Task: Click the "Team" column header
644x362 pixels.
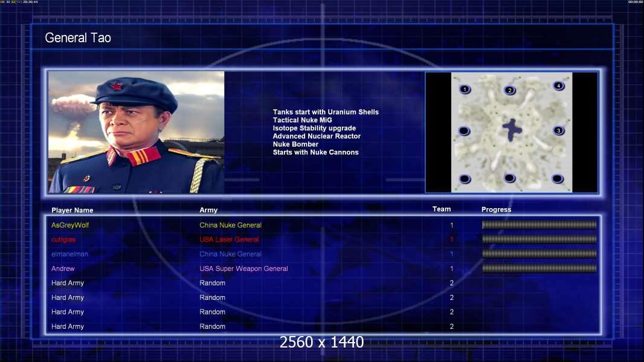Action: pos(442,209)
